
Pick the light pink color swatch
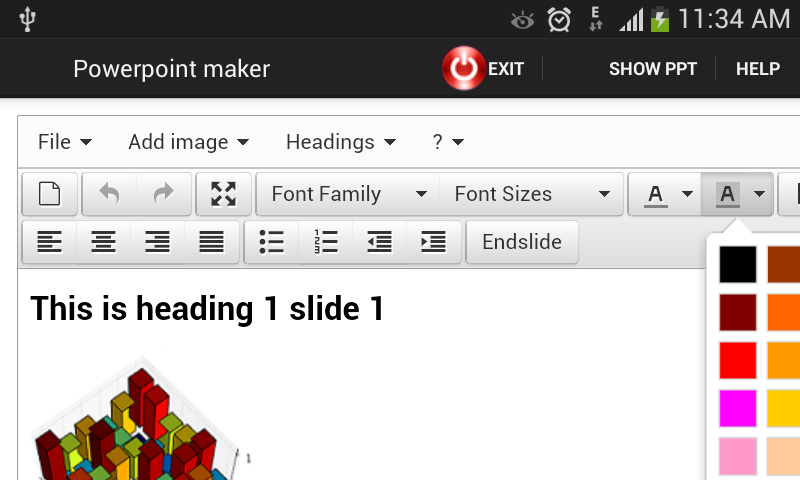(738, 457)
